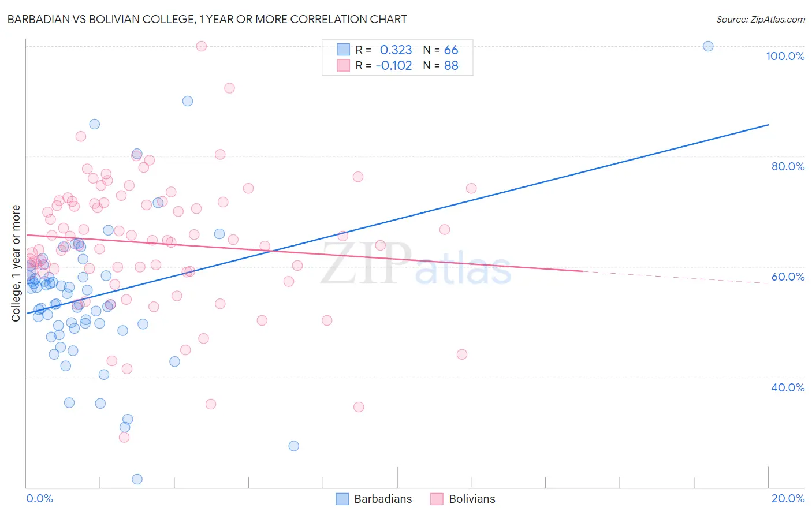
Task: Click the Barbadians blue legend swatch at bottom
Action: point(342,499)
